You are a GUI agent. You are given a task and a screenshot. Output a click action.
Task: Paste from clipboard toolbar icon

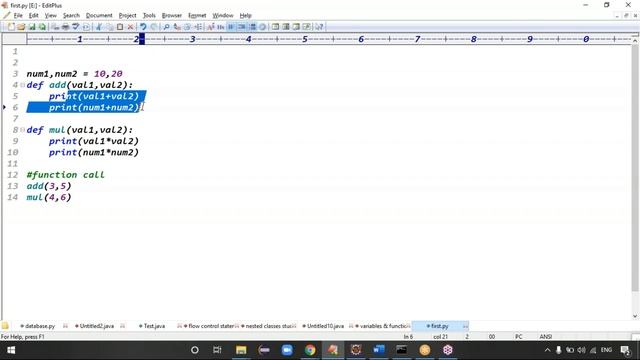click(120, 27)
